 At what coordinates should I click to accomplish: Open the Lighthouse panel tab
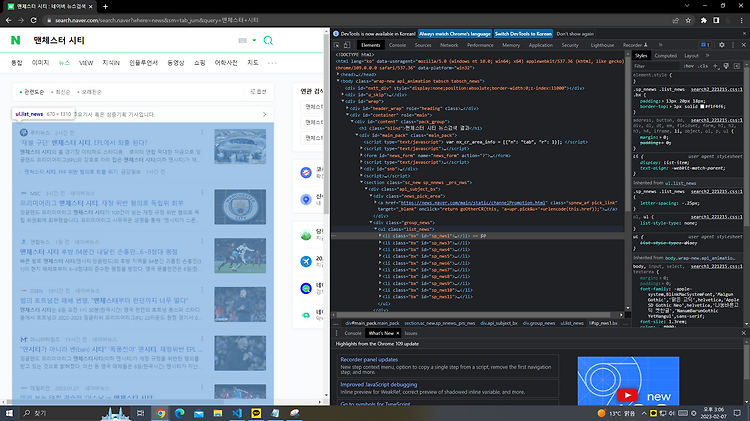(602, 45)
